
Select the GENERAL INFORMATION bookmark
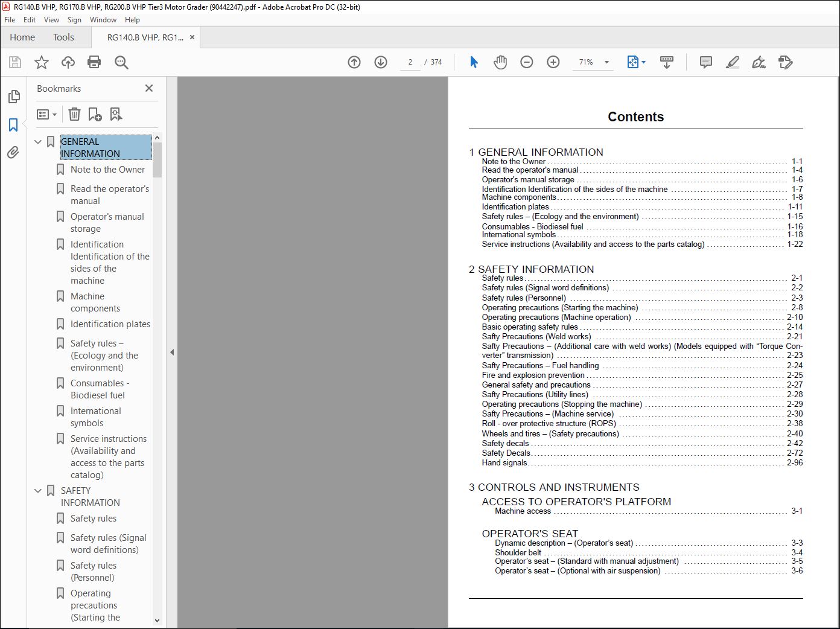[x=106, y=147]
